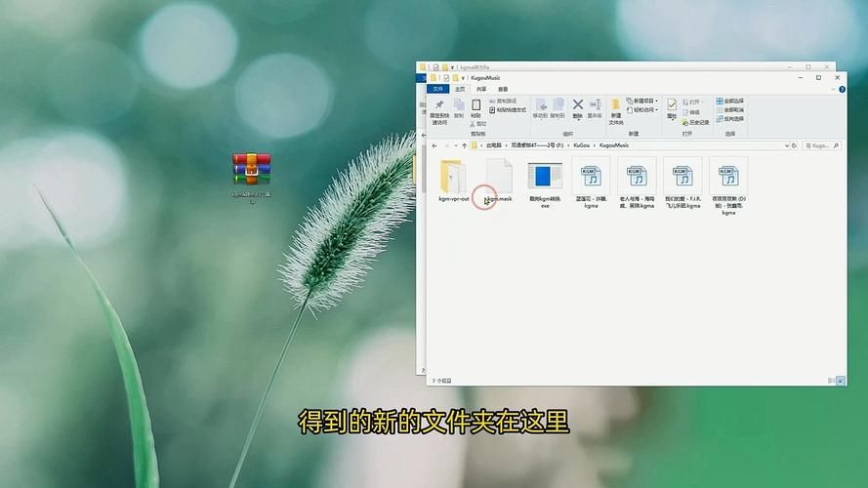
Task: Switch to the Share (共享) ribbon tab
Action: (x=481, y=89)
